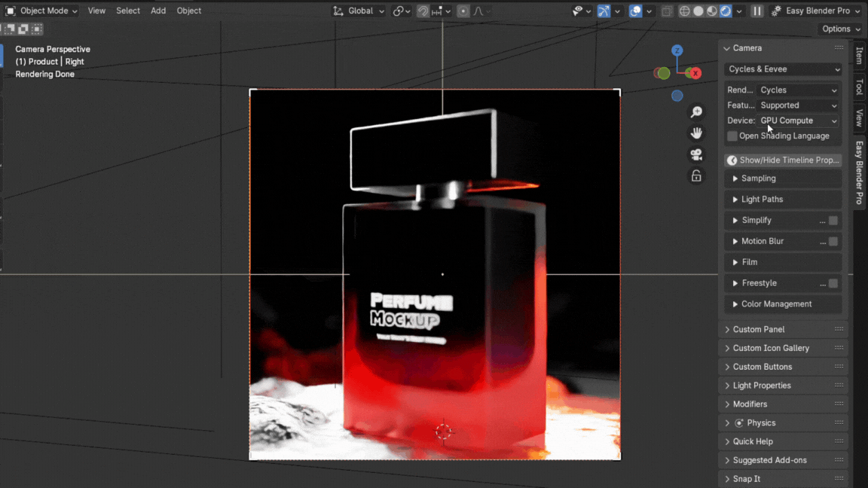Open the Add menu
Viewport: 868px width, 488px height.
tap(158, 11)
